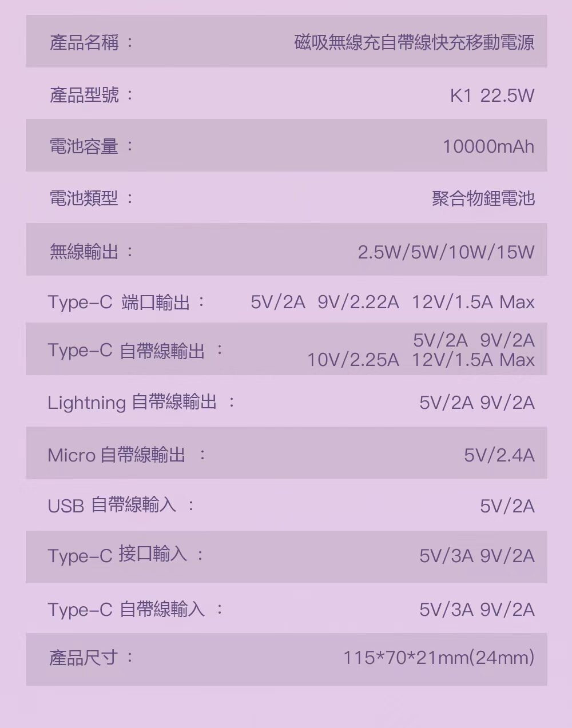Click the Lightning 自帶線輸出 label

pyautogui.click(x=132, y=403)
